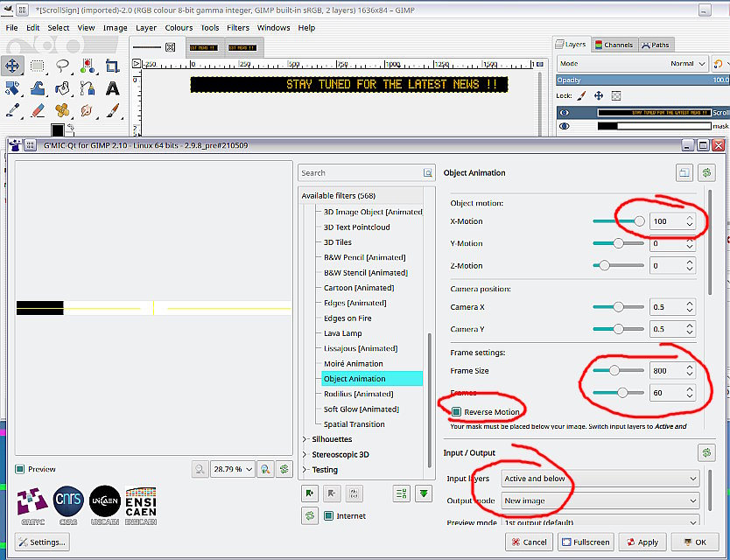This screenshot has height=560, width=730.
Task: Click the Apply button
Action: 642,542
